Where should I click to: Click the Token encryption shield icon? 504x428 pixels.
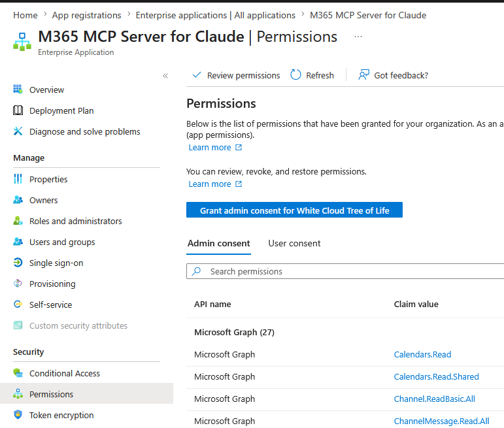coord(18,414)
